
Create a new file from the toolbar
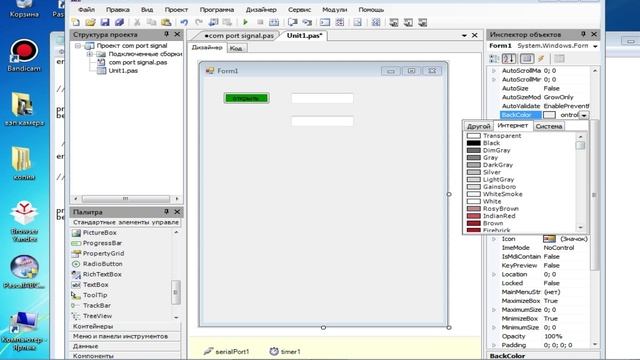click(x=76, y=22)
